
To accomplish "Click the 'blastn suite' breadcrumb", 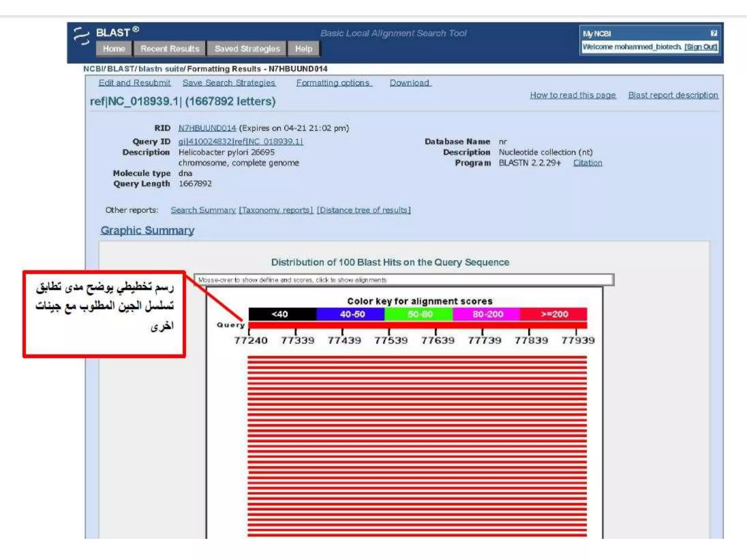I will (x=161, y=69).
